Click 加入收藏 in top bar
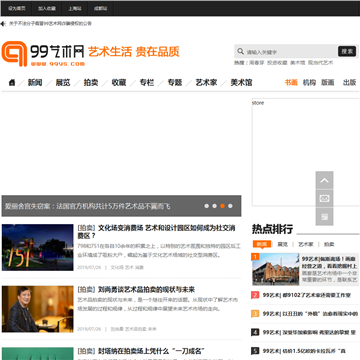The width and height of the screenshot is (360, 360). click(47, 8)
